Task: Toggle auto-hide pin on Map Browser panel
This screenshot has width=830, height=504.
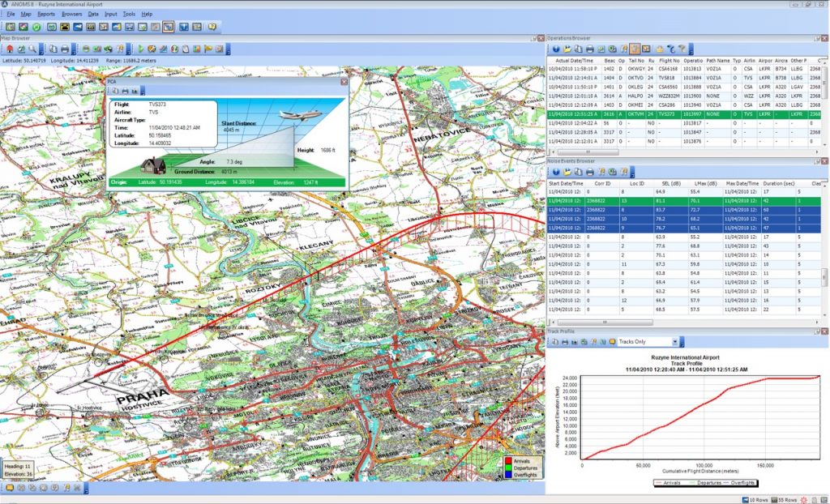Action: 533,38
